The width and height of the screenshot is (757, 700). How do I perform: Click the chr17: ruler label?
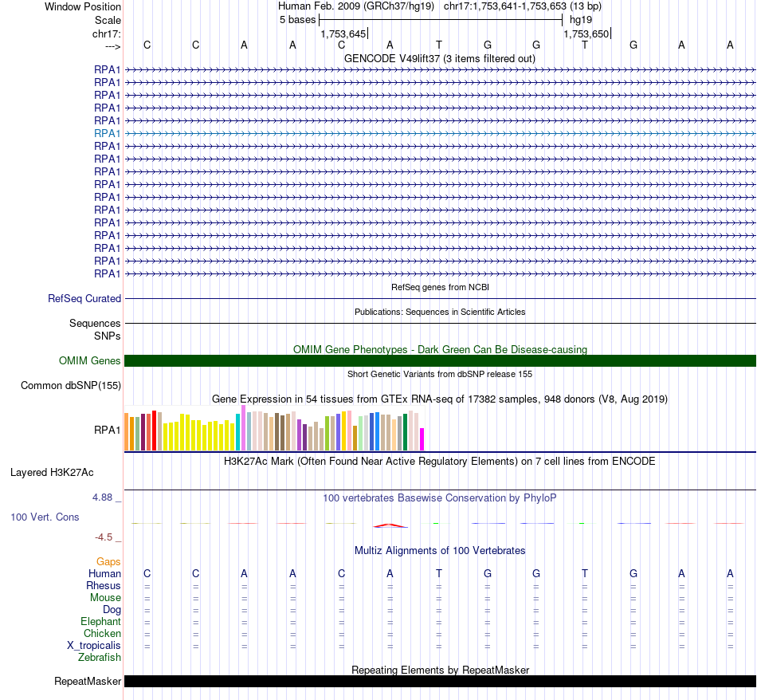[x=106, y=33]
